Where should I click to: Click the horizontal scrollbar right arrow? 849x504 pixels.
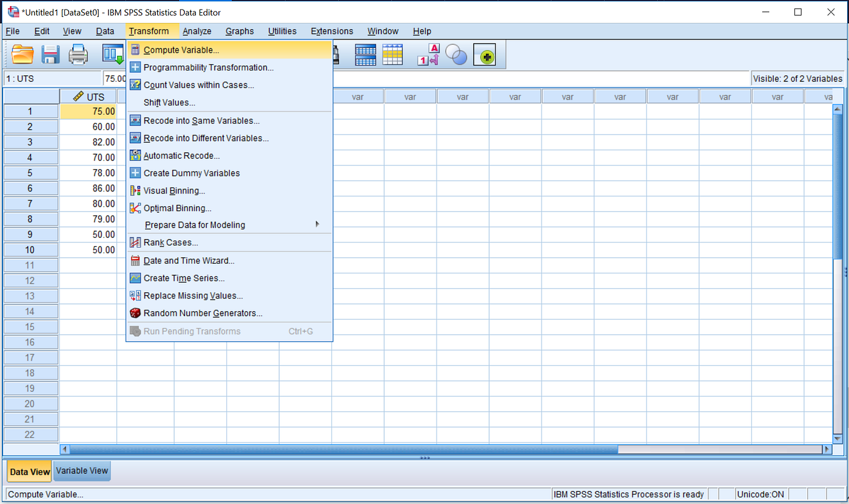827,449
